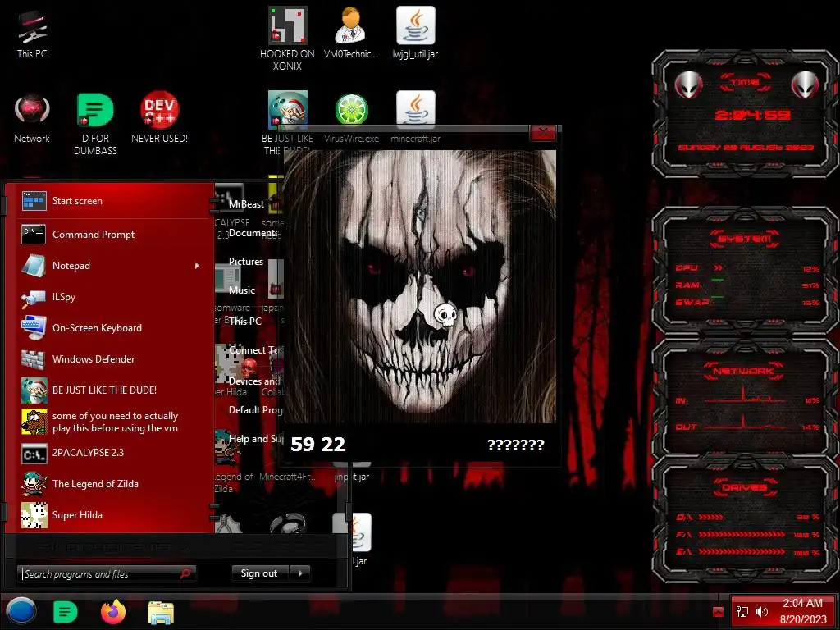This screenshot has height=630, width=840.
Task: Open Pictures in start menu
Action: point(246,262)
